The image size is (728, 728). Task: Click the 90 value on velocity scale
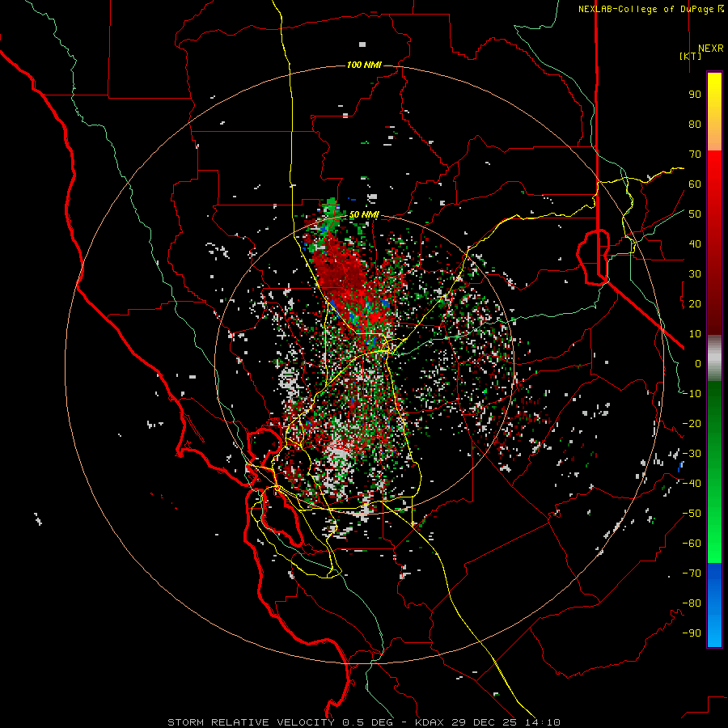pyautogui.click(x=695, y=95)
